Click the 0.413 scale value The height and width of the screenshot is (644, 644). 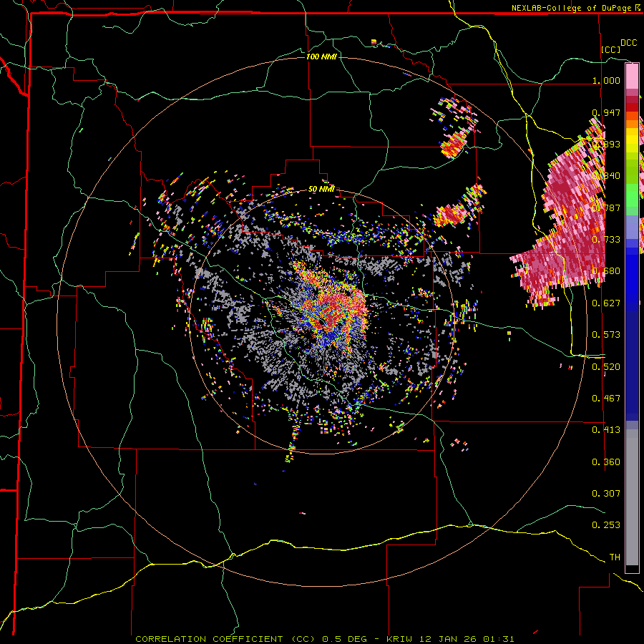click(x=606, y=430)
